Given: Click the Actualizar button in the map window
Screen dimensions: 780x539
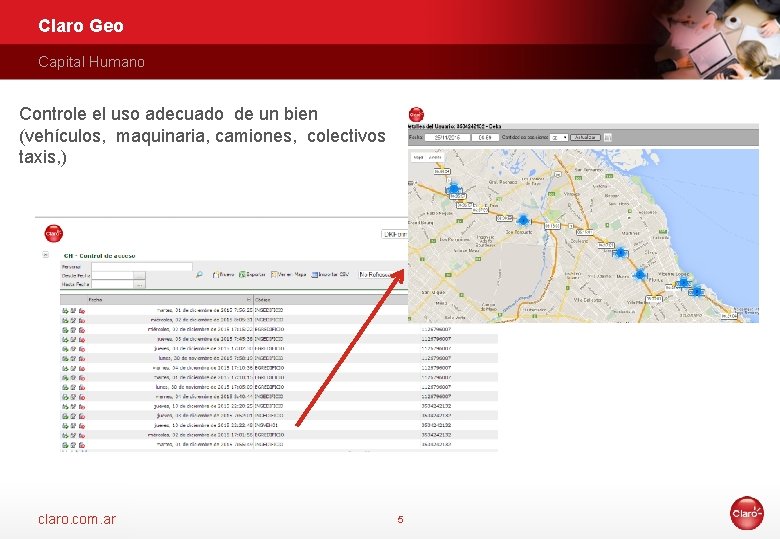Looking at the screenshot, I should point(585,137).
